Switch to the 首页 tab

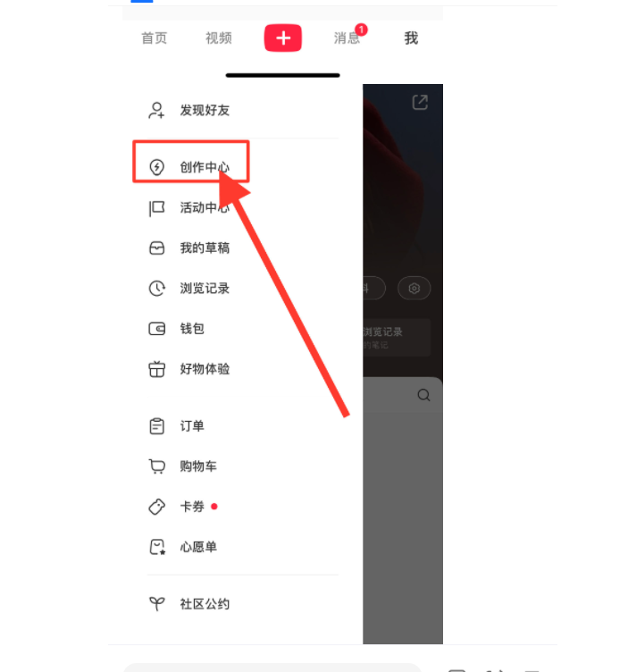(155, 38)
